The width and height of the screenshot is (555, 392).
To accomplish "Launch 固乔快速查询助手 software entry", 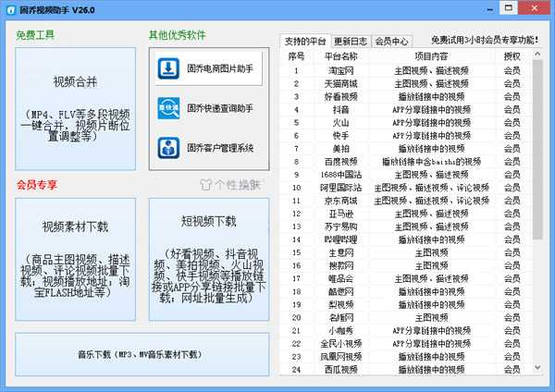I will point(208,108).
